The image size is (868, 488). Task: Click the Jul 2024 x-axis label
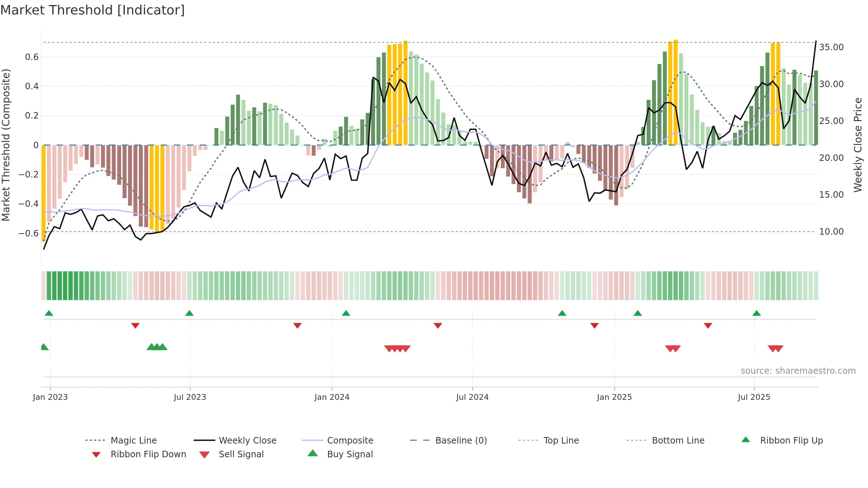pos(472,397)
